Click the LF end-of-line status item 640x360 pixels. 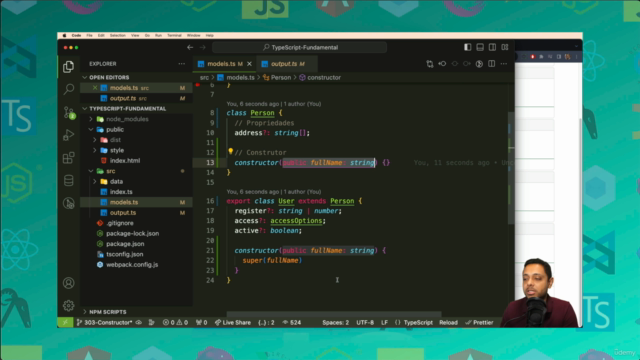pyautogui.click(x=384, y=322)
